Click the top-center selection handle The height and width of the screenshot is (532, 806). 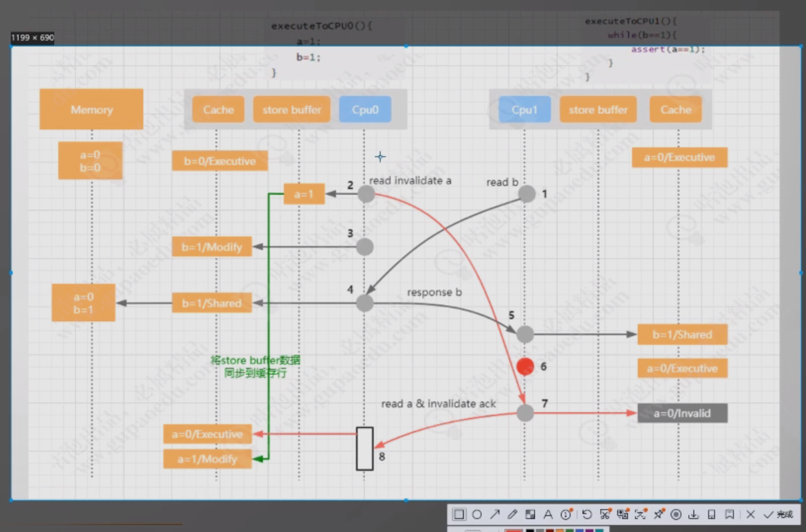(x=406, y=46)
